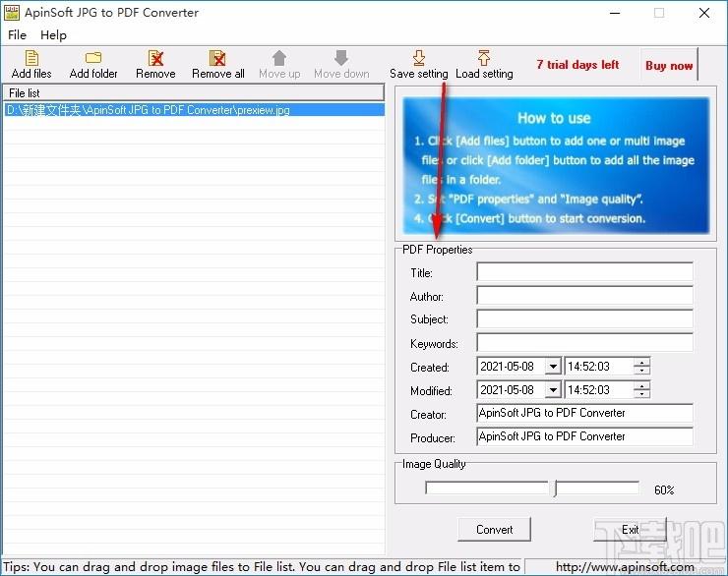
Task: Click the Move down arrow icon
Action: (x=341, y=59)
